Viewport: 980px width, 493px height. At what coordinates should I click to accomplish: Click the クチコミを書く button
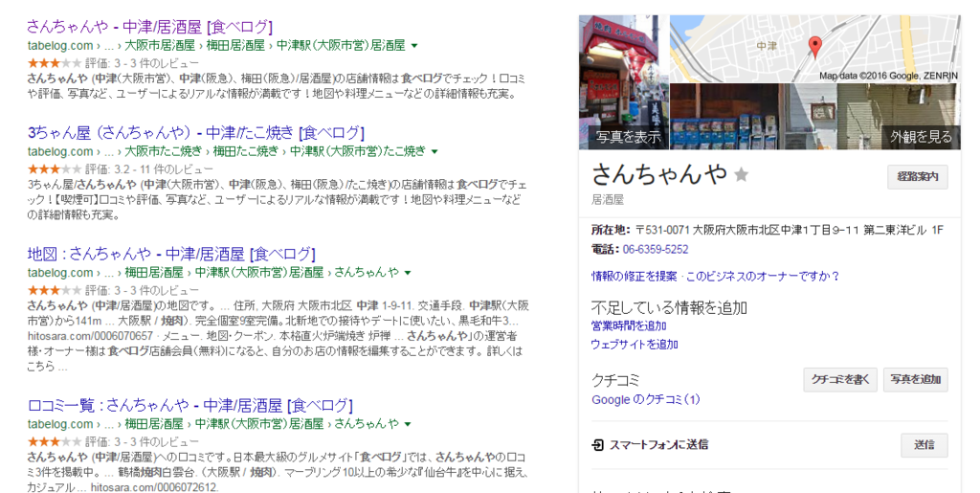click(840, 379)
